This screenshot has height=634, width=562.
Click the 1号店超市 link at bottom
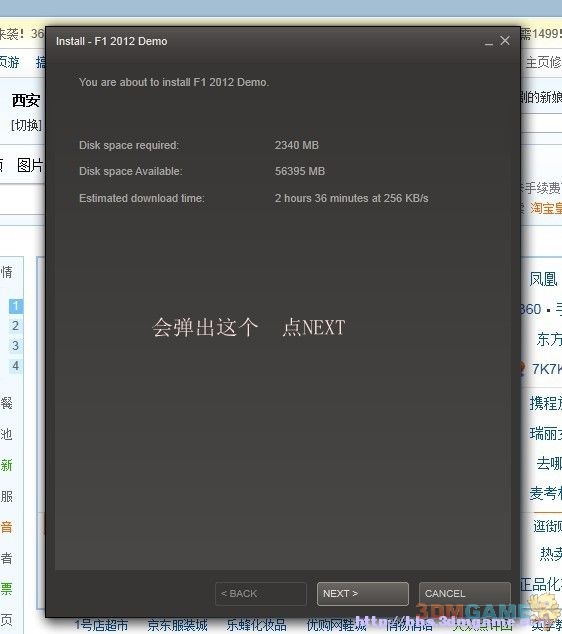[101, 625]
